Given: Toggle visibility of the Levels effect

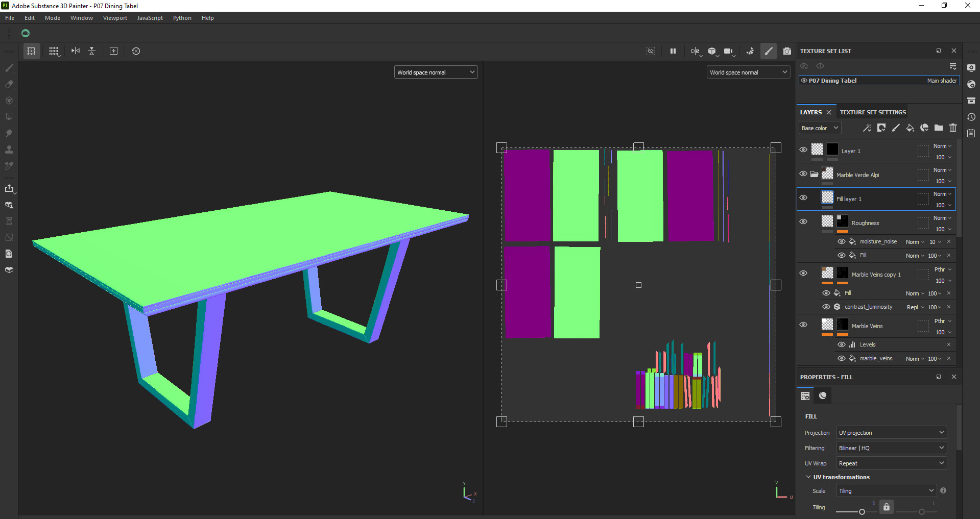Looking at the screenshot, I should [842, 344].
